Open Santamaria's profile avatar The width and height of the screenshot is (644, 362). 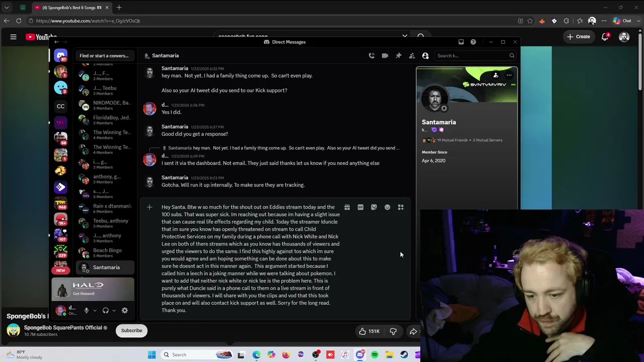[x=435, y=99]
